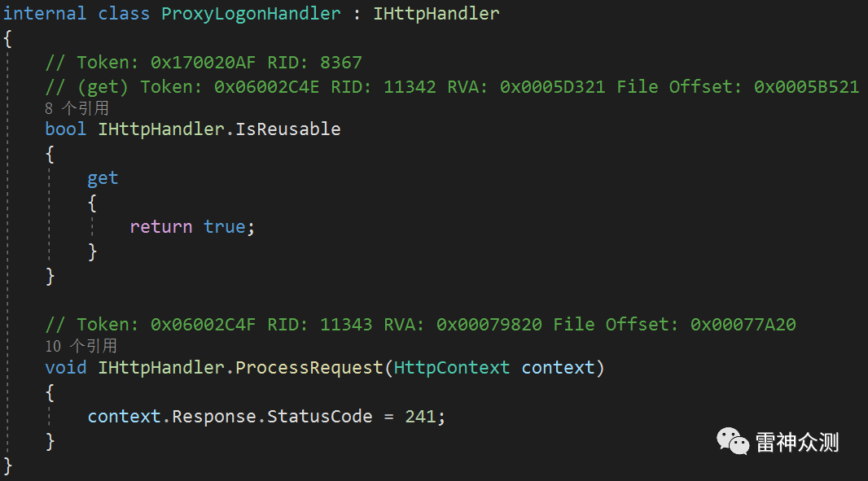Click the 'bool' type keyword
The height and width of the screenshot is (481, 868).
point(66,129)
